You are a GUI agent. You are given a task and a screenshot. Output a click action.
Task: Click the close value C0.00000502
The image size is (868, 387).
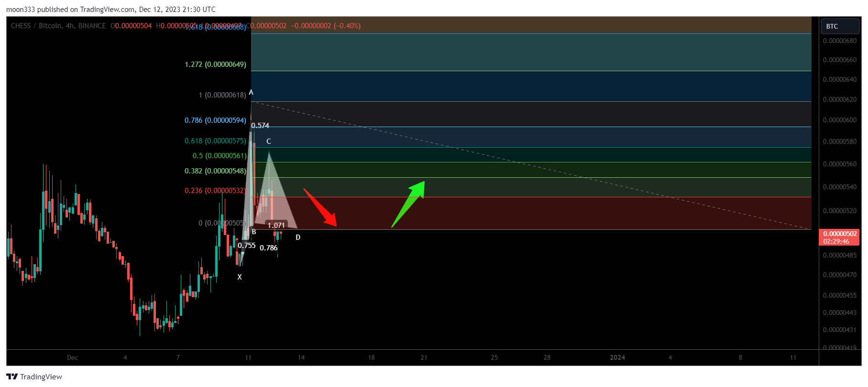point(266,26)
